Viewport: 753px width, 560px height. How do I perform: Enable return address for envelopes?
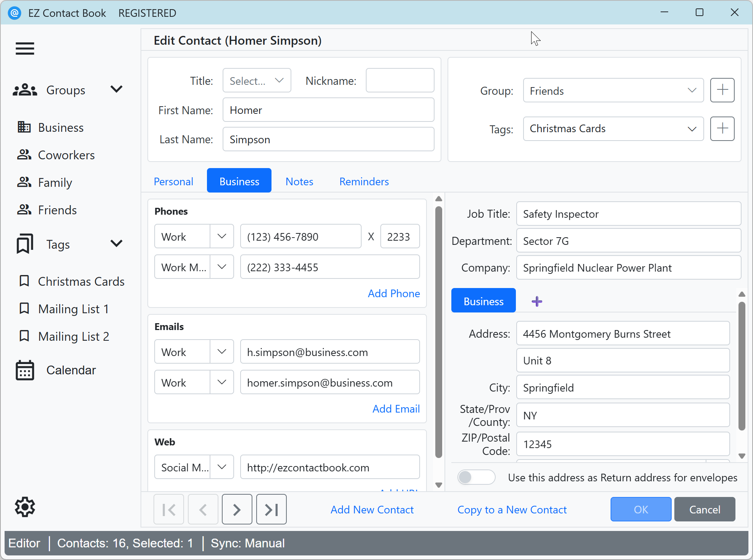(x=476, y=477)
